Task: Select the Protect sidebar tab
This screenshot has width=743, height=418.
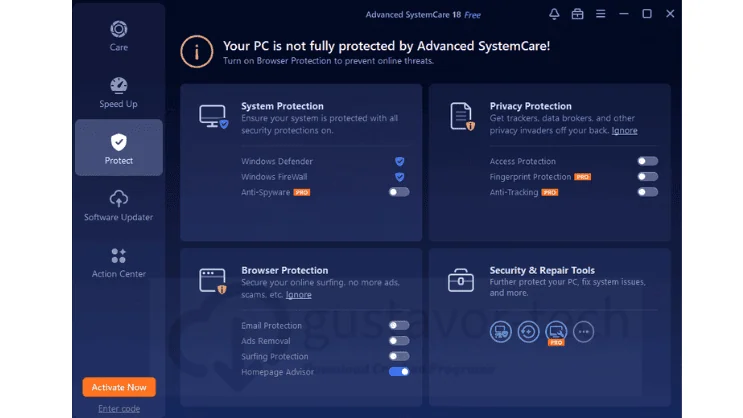Action: click(118, 148)
